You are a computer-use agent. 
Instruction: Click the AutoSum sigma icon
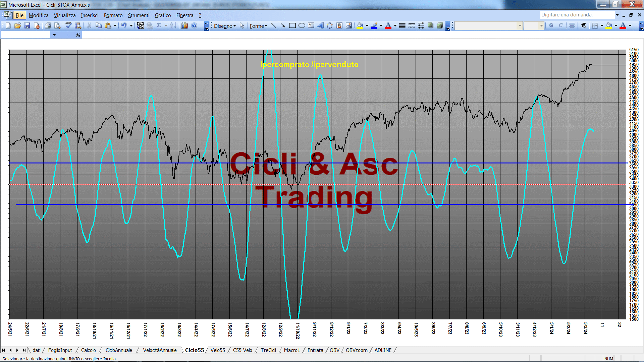(x=159, y=26)
